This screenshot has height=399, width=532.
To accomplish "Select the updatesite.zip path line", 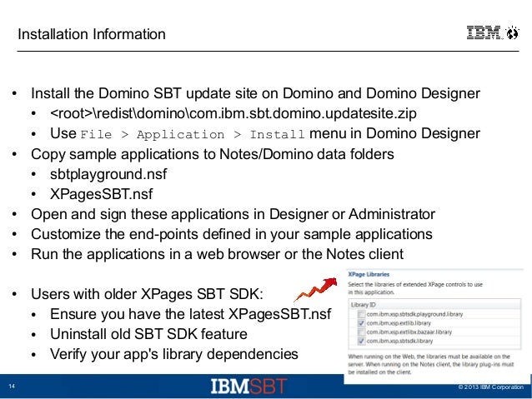I will point(233,113).
